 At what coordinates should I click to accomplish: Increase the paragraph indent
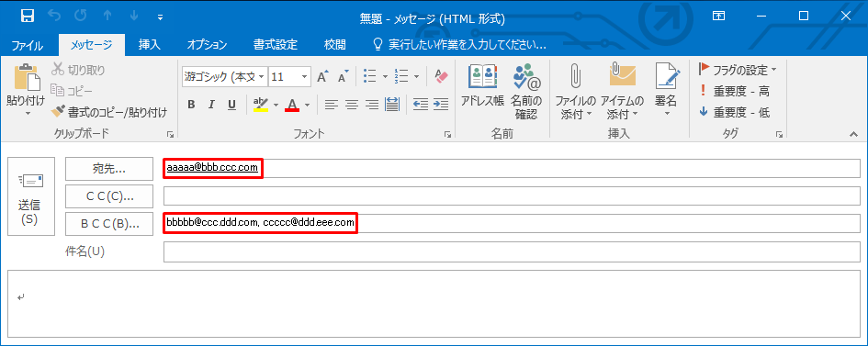tap(441, 105)
